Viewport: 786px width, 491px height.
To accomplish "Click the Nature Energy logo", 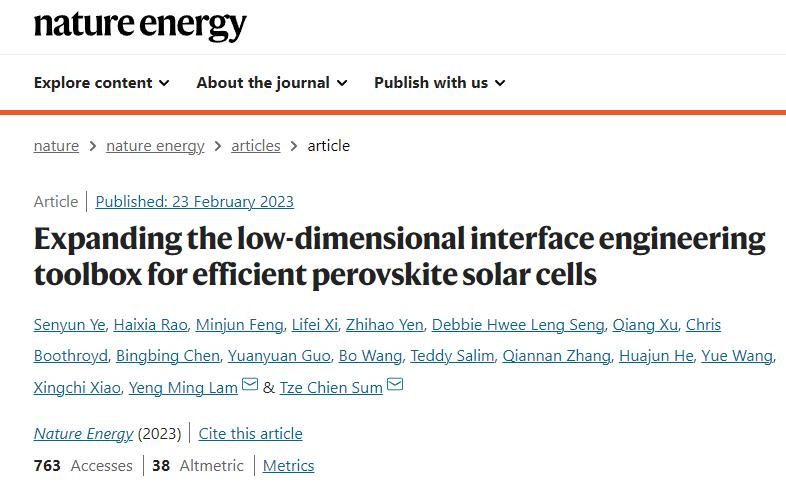I will [140, 24].
